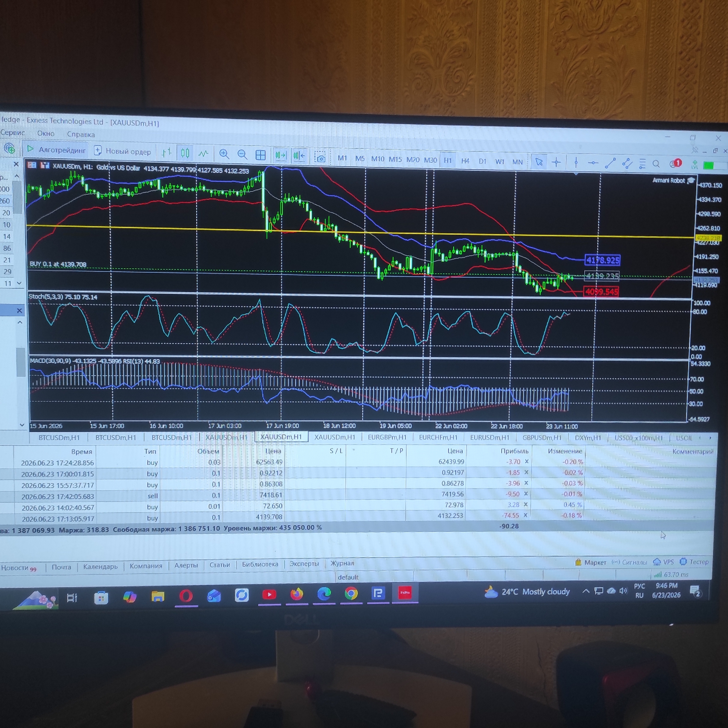The height and width of the screenshot is (728, 728).
Task: Toggle the chart shift icon
Action: pyautogui.click(x=299, y=156)
